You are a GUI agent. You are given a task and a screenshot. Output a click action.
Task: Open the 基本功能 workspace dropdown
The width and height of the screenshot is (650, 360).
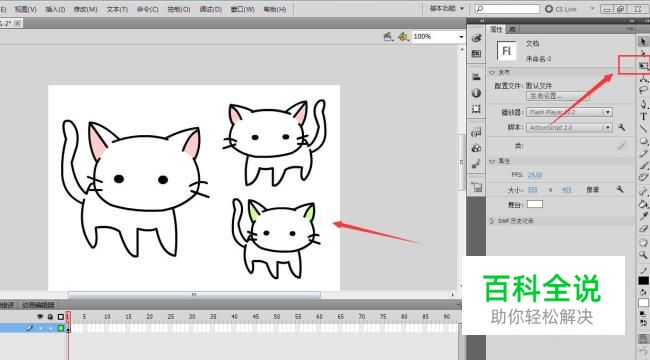pos(446,8)
